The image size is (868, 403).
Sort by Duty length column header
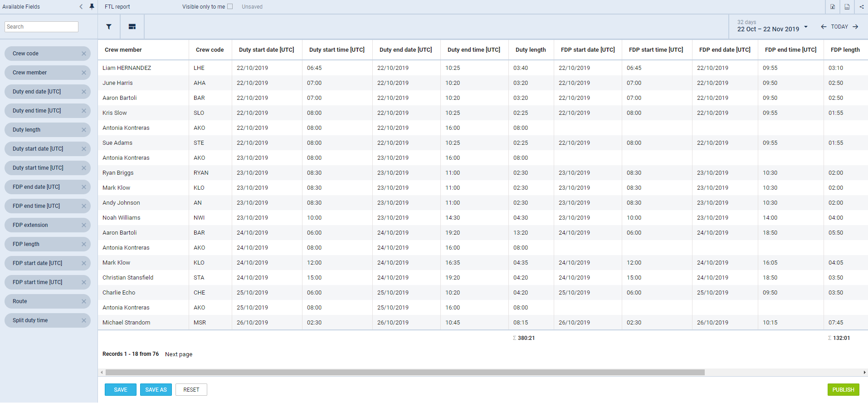tap(531, 50)
